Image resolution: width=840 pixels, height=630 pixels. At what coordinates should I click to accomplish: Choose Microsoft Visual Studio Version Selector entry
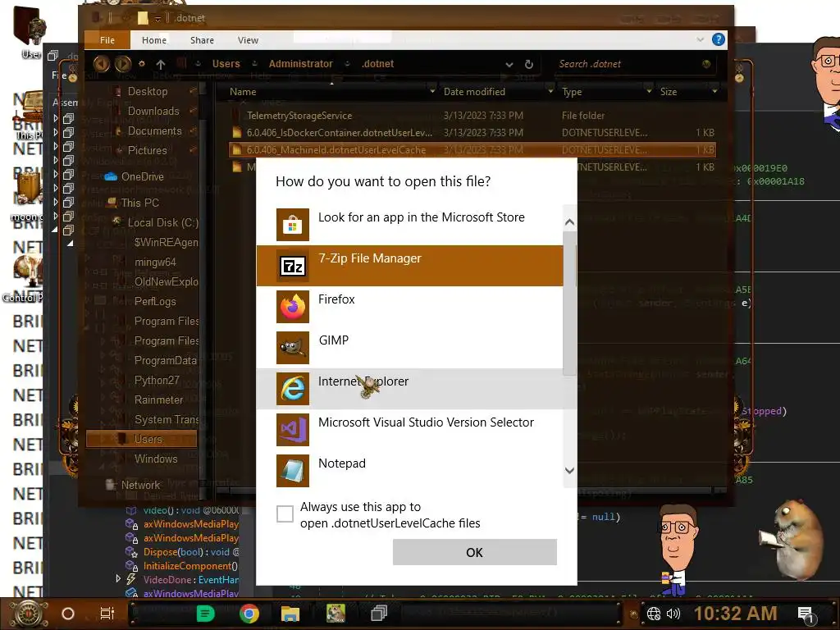[x=410, y=430]
